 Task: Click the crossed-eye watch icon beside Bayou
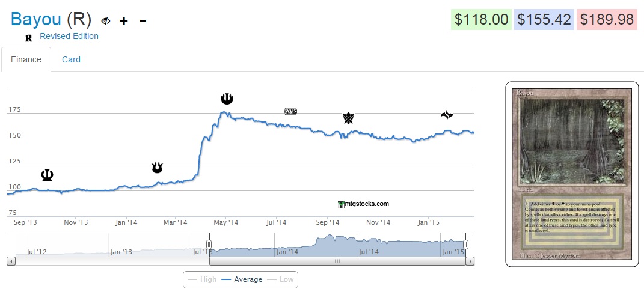point(106,21)
